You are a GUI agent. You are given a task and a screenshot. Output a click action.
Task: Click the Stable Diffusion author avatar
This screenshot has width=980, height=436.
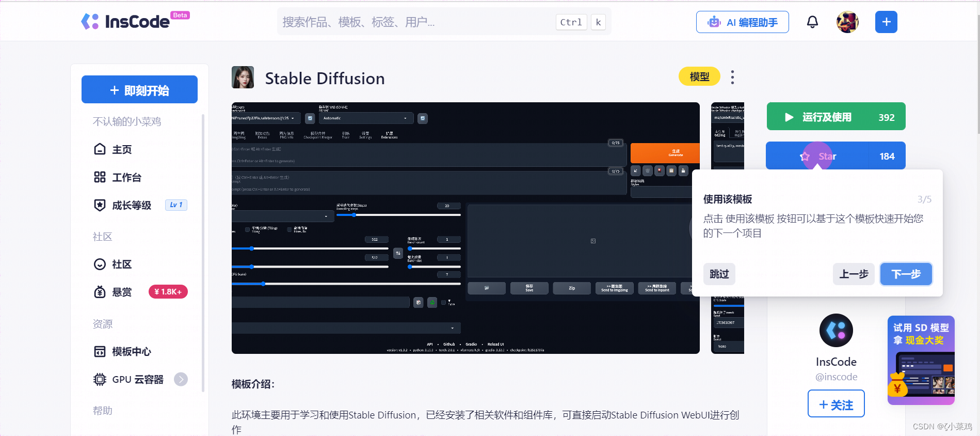coord(243,77)
